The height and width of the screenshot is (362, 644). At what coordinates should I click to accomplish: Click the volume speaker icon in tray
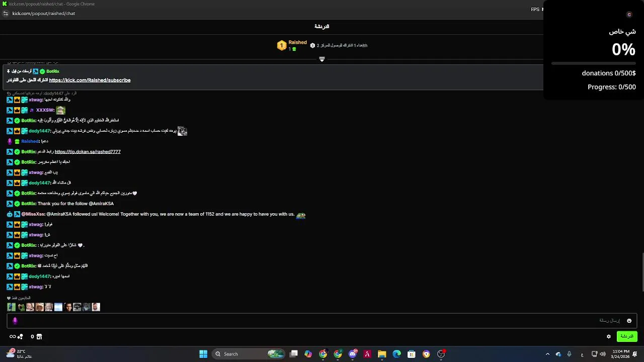click(x=603, y=354)
